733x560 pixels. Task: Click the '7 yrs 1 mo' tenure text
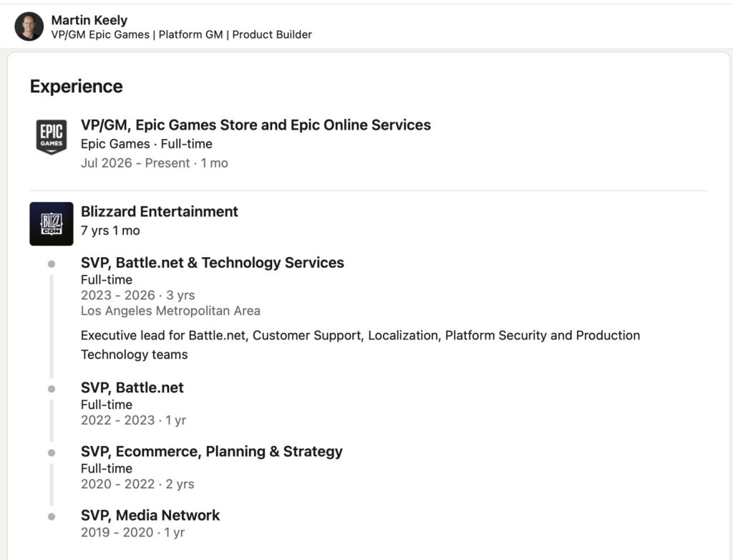(110, 231)
